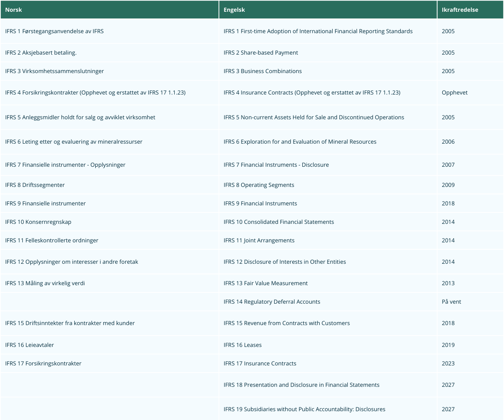This screenshot has height=420, width=504.
Task: Select IFRS 10 Consolidated Financial Statements
Action: point(279,222)
